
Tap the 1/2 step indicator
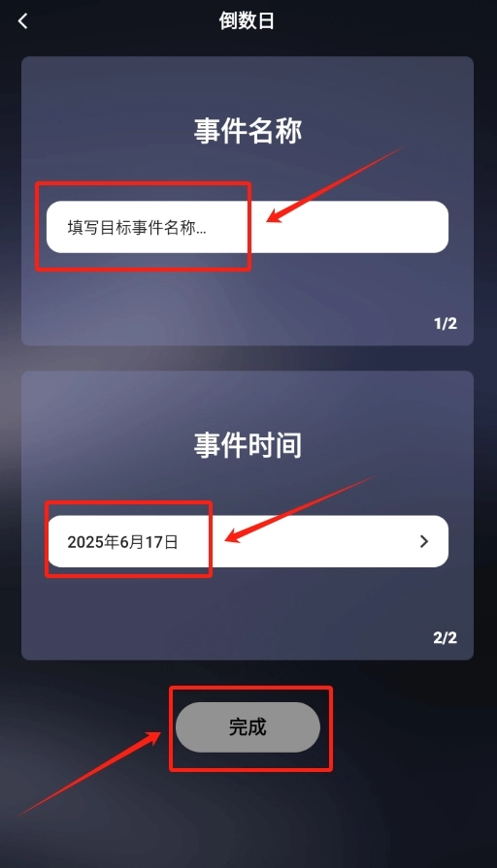[445, 323]
